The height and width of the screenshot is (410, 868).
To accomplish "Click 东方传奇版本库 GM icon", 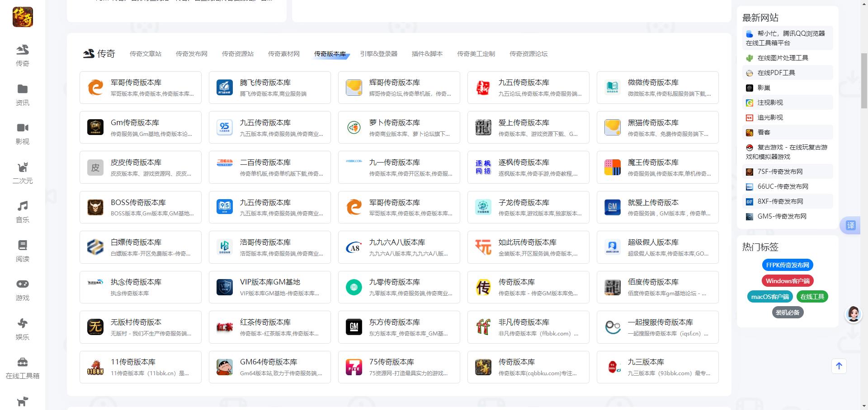I will (354, 327).
